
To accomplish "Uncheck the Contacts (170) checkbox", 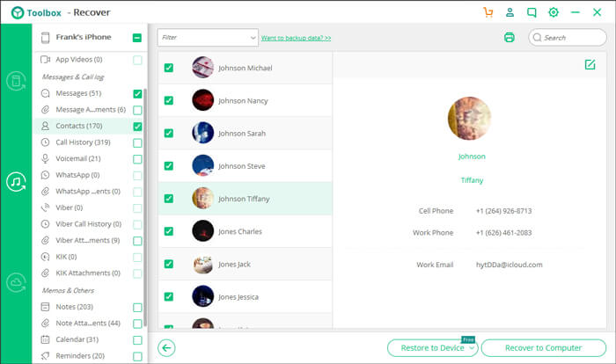I will [x=137, y=127].
